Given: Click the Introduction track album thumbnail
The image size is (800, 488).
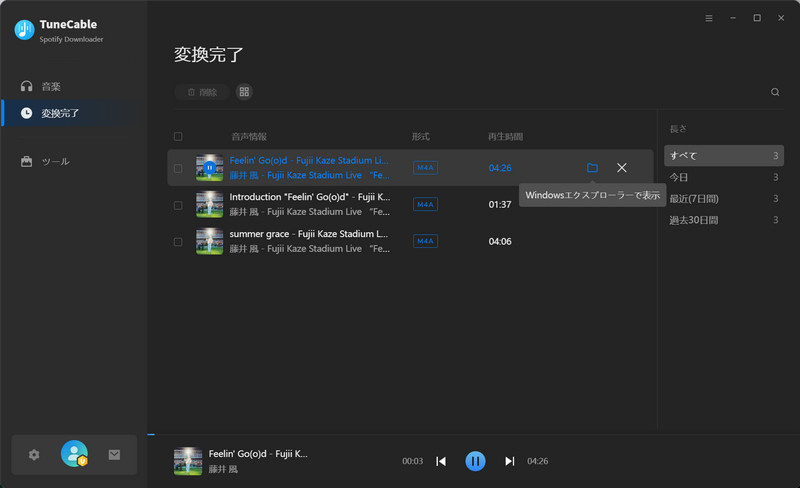Looking at the screenshot, I should pos(210,204).
